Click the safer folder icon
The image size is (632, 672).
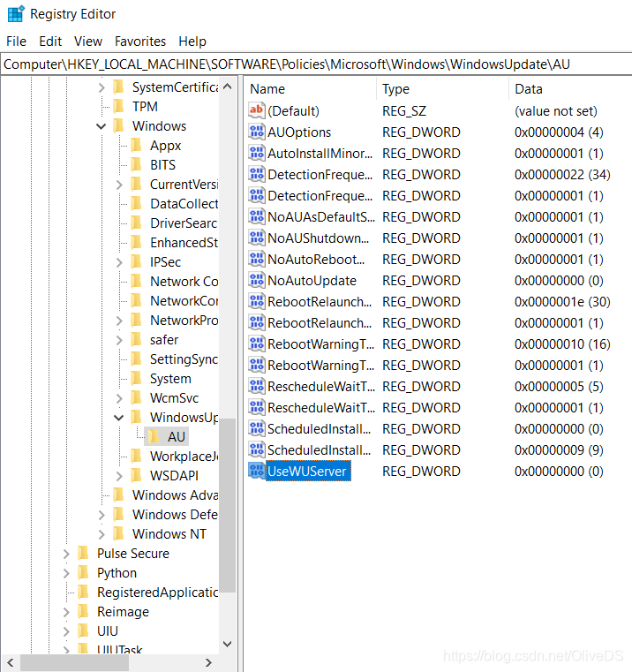click(x=135, y=339)
